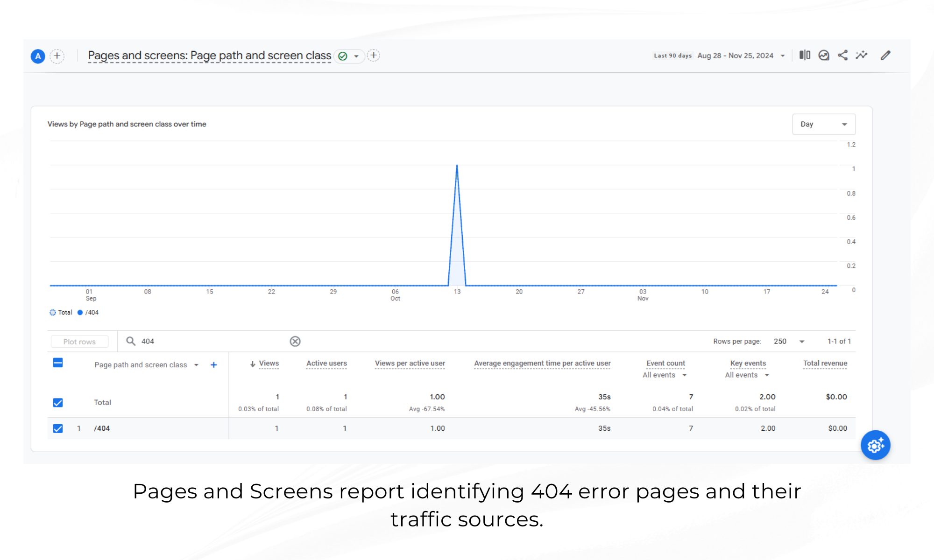934x560 pixels.
Task: Sort by Views column header
Action: [x=269, y=364]
